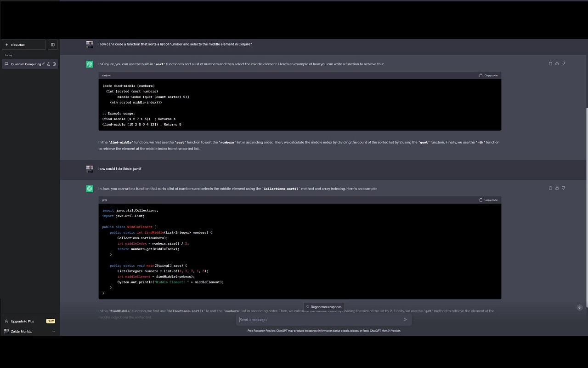588x368 pixels.
Task: Click Regenerate response
Action: pos(324,307)
